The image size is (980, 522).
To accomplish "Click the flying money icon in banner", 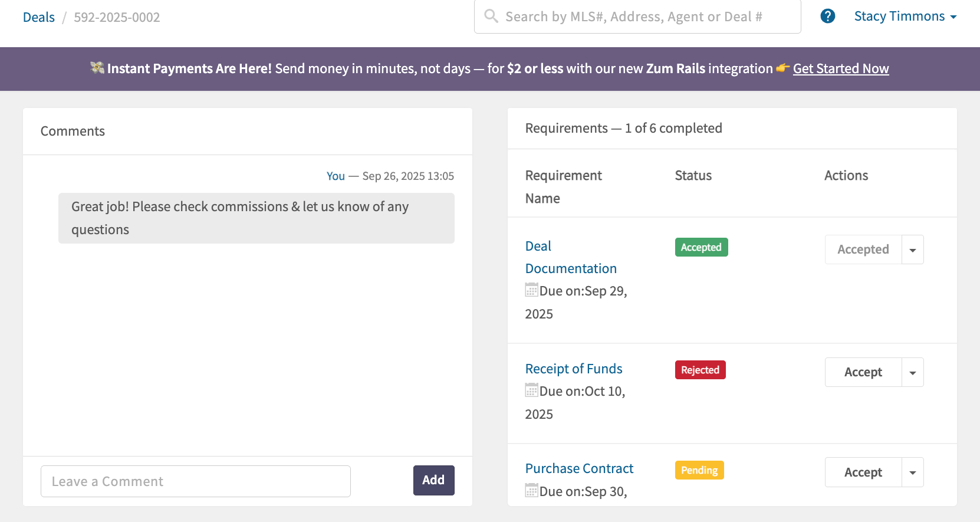I will (x=97, y=68).
